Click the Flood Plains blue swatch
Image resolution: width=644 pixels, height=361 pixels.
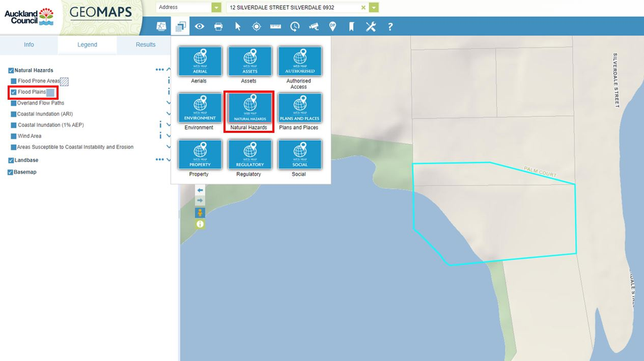click(50, 93)
